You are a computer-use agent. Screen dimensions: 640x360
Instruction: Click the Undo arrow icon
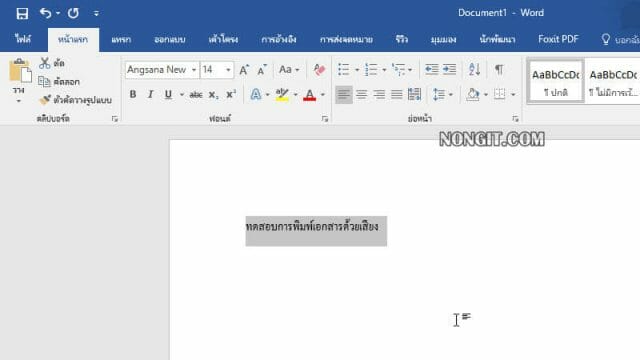[45, 13]
